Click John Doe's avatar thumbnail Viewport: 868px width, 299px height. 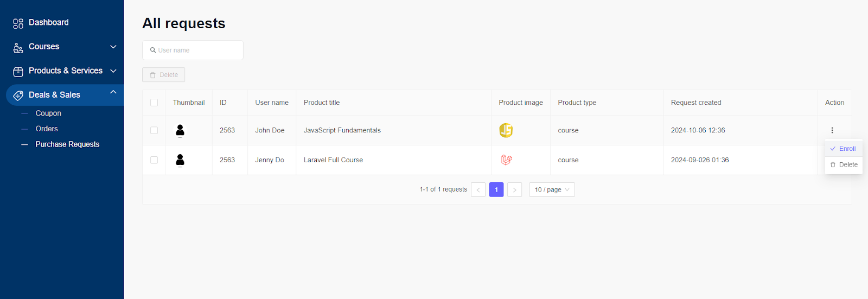coord(180,130)
